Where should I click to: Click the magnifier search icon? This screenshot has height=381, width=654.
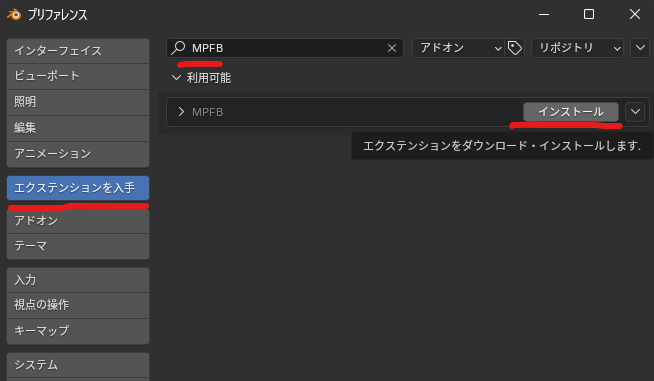coord(179,48)
